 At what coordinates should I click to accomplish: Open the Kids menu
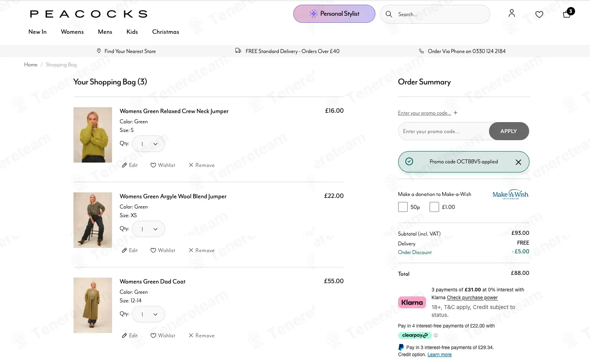pos(132,32)
